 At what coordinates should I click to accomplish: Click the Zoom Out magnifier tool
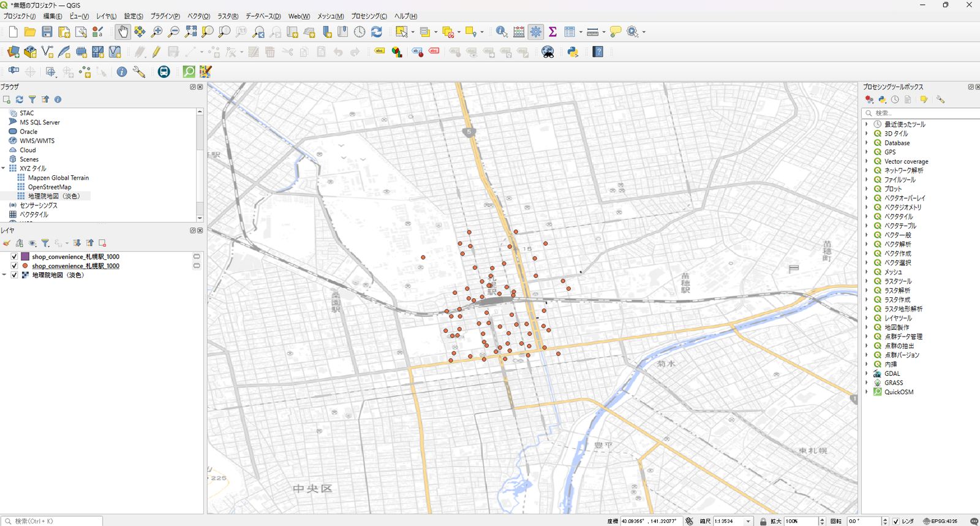click(174, 32)
